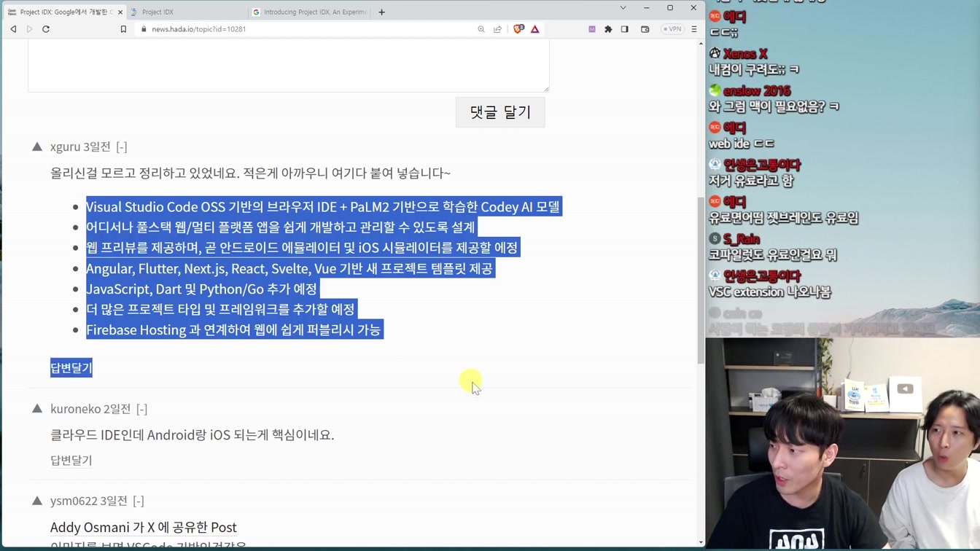This screenshot has height=551, width=980.
Task: Go back using the browser back arrow
Action: point(13,29)
